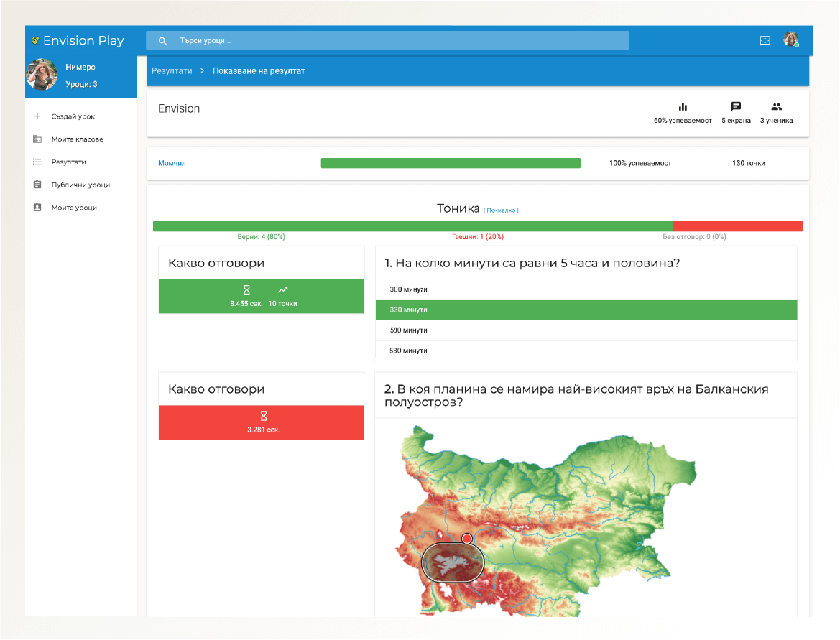Click the Моите уроци person icon
This screenshot has width=840, height=640.
coord(37,208)
